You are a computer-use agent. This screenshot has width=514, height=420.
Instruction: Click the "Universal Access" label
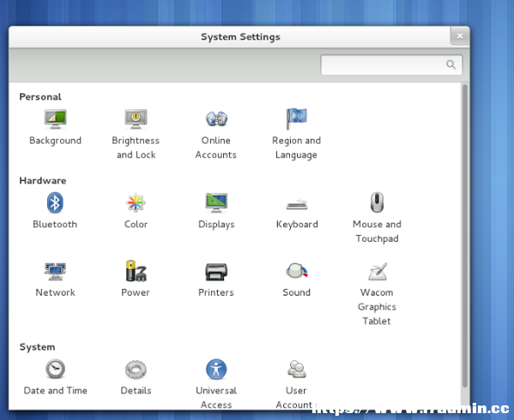216,398
